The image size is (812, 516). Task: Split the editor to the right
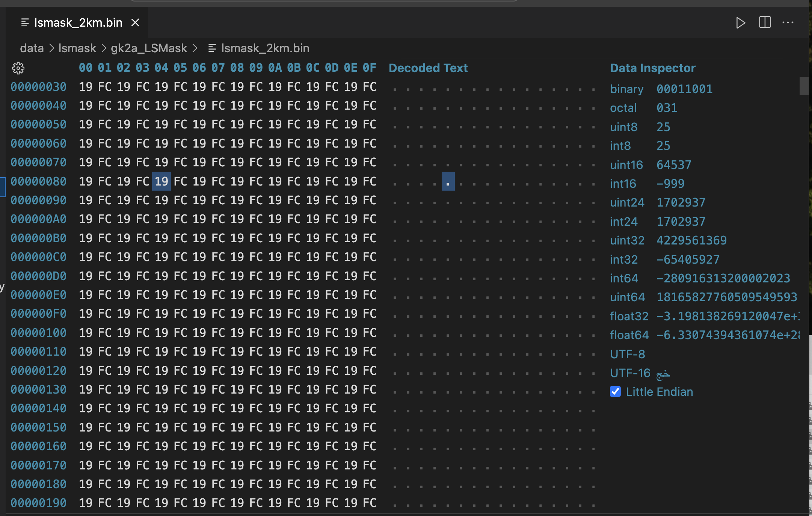(x=765, y=23)
